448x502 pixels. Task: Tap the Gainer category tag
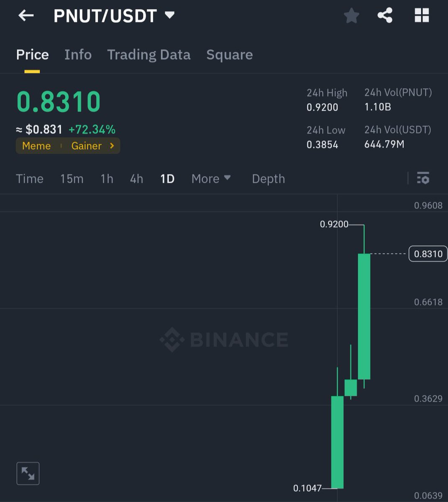tap(86, 146)
